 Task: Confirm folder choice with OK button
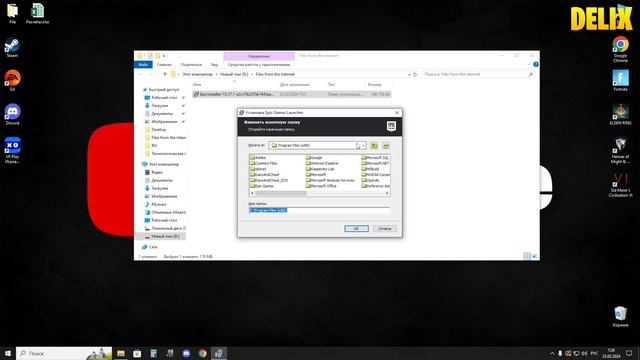(x=356, y=229)
